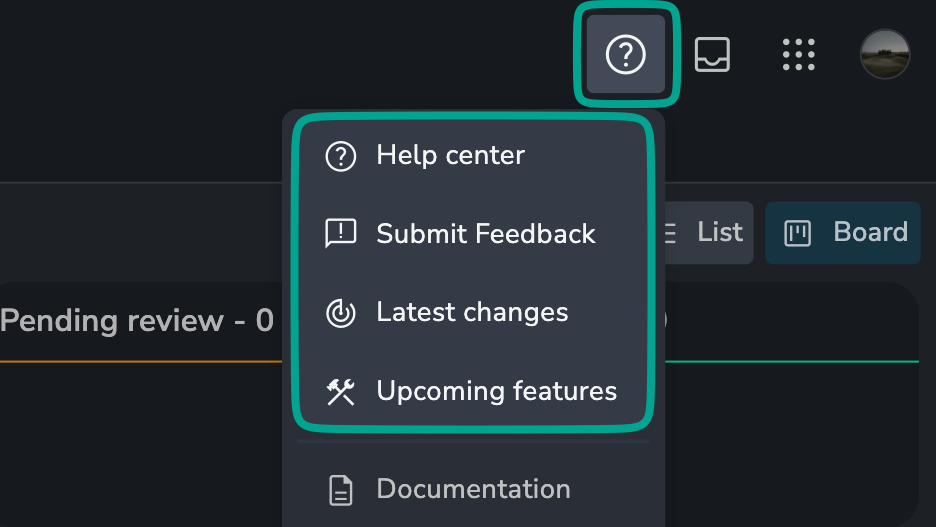Open the user profile avatar
Image resolution: width=936 pixels, height=527 pixels.
coord(885,54)
